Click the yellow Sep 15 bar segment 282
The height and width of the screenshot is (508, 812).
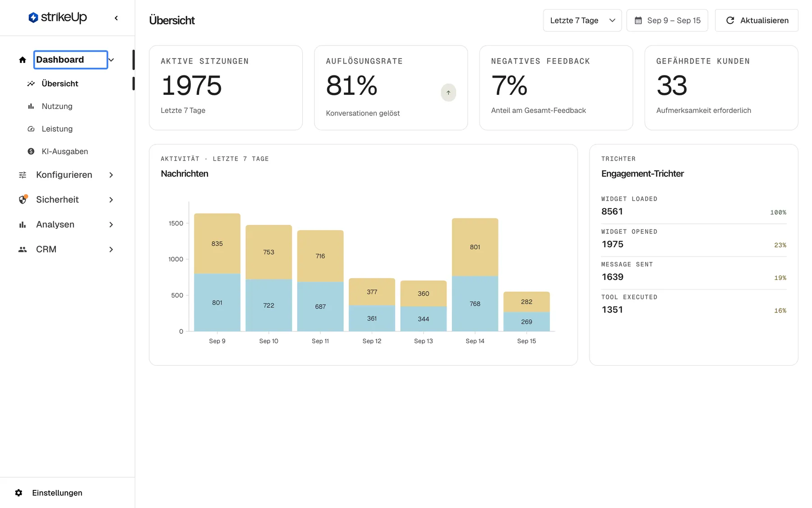(x=526, y=302)
